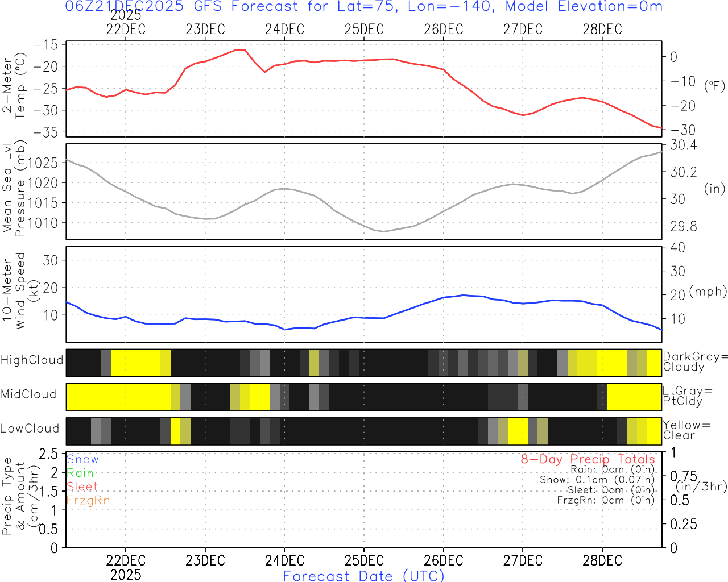Click the (mph) unit label

tap(708, 292)
